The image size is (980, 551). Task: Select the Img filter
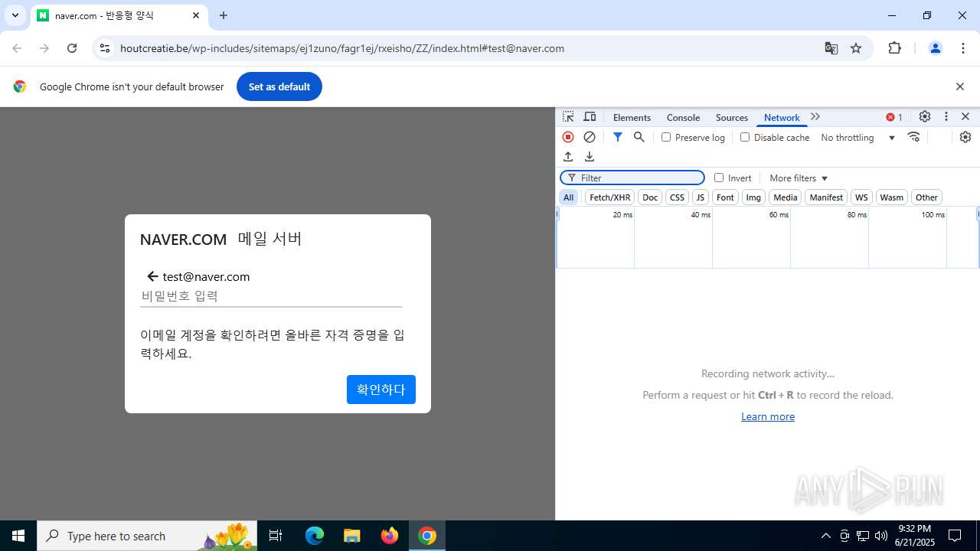[753, 197]
